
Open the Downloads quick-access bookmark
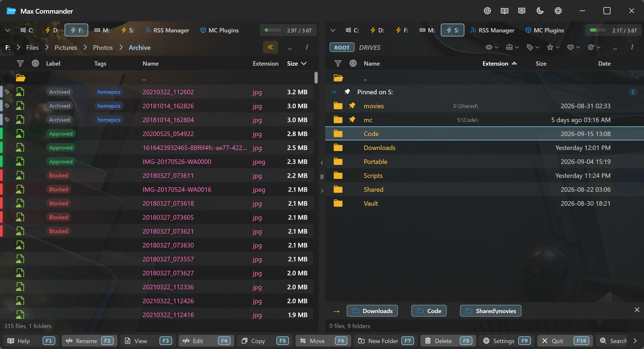(372, 311)
